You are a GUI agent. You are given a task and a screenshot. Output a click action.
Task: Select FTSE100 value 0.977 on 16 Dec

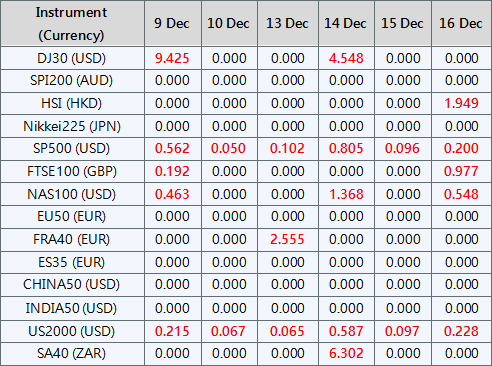[461, 171]
